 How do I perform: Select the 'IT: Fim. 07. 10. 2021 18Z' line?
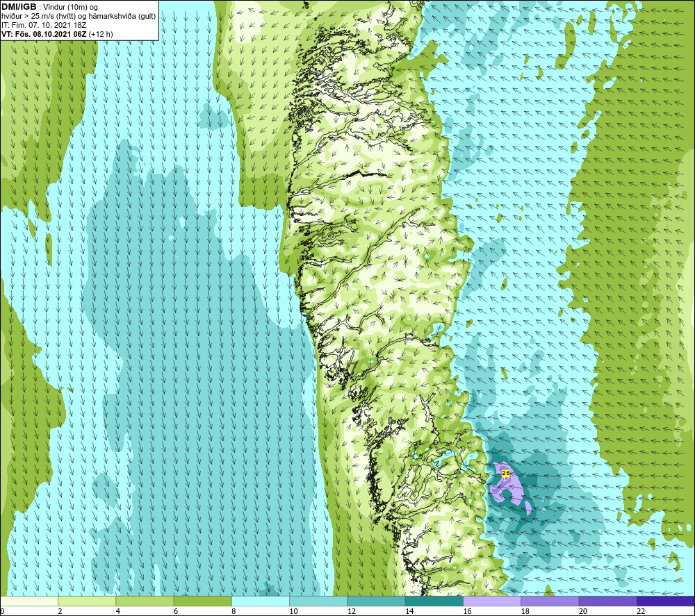point(44,25)
